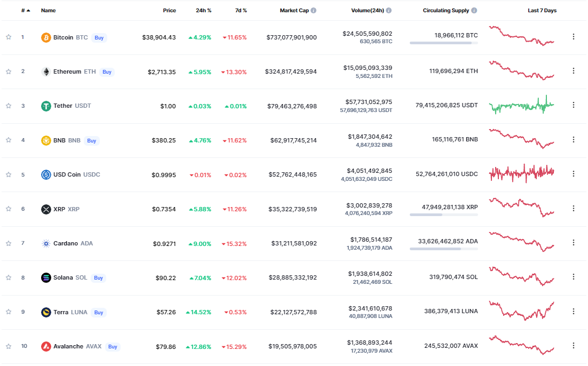Open the Circulating Supply info icon

tap(474, 11)
